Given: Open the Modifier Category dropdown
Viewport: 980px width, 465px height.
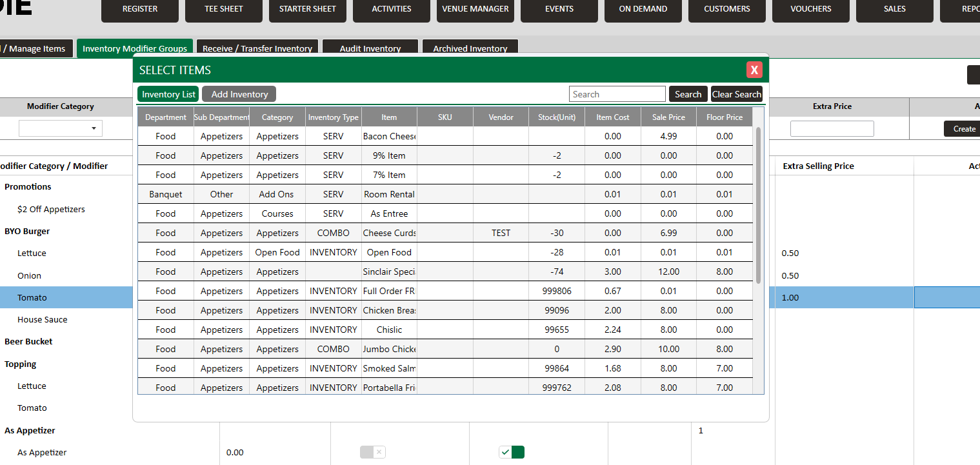Looking at the screenshot, I should pyautogui.click(x=61, y=128).
